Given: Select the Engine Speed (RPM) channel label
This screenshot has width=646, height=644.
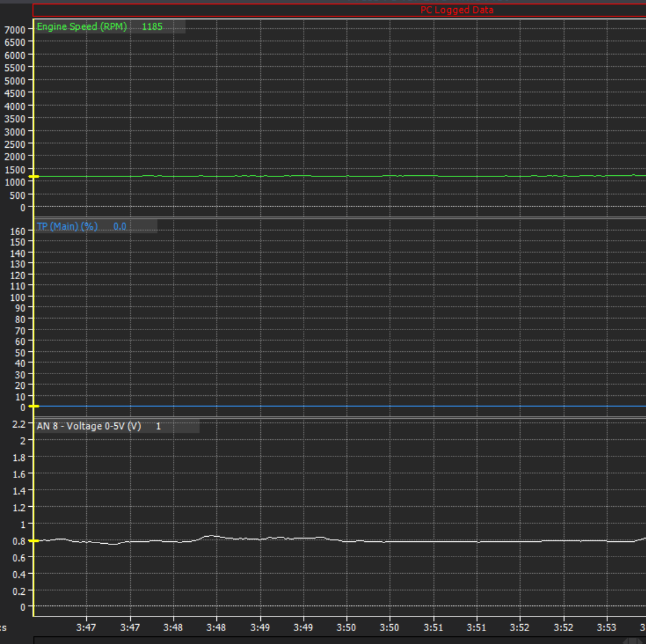Looking at the screenshot, I should tap(81, 26).
